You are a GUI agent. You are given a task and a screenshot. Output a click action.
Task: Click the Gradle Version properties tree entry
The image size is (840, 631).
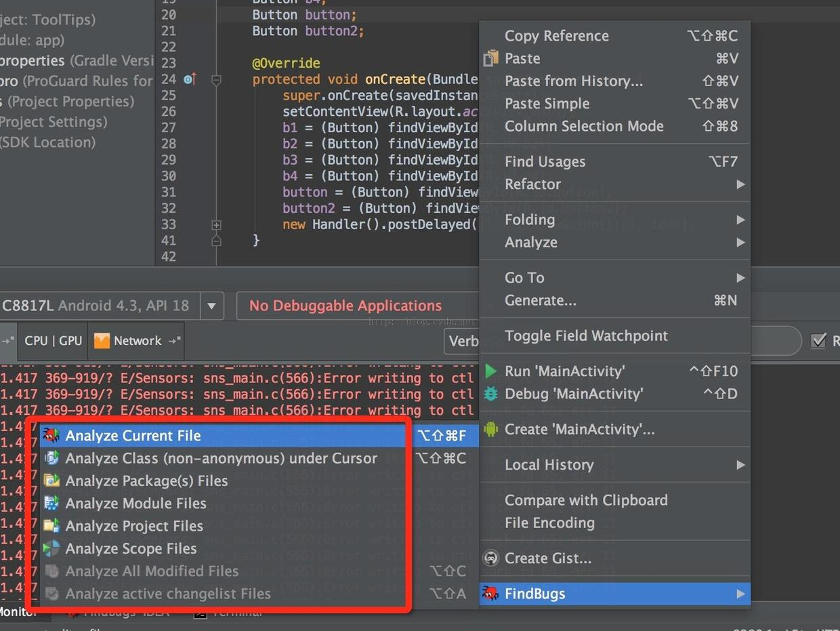[x=77, y=61]
